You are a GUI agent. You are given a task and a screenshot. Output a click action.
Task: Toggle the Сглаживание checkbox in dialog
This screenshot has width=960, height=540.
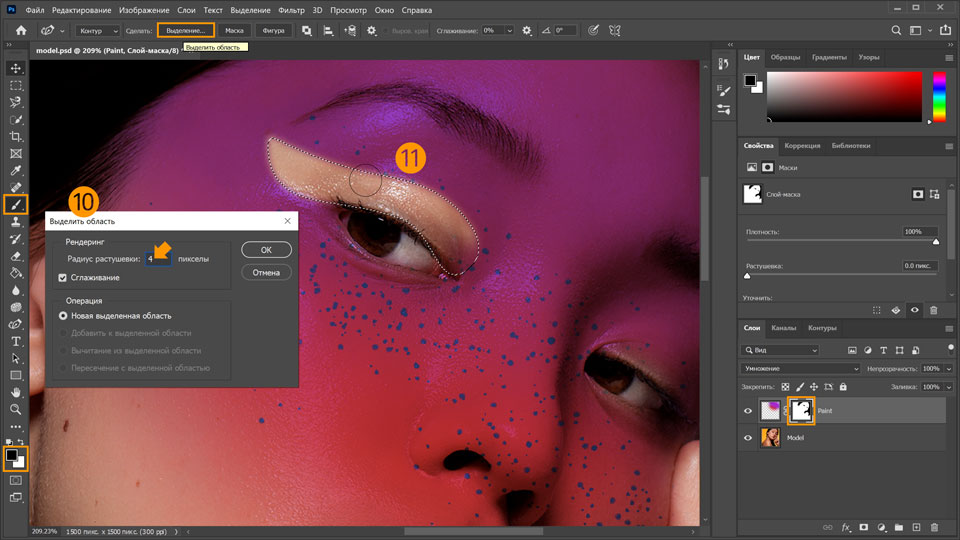tap(62, 278)
